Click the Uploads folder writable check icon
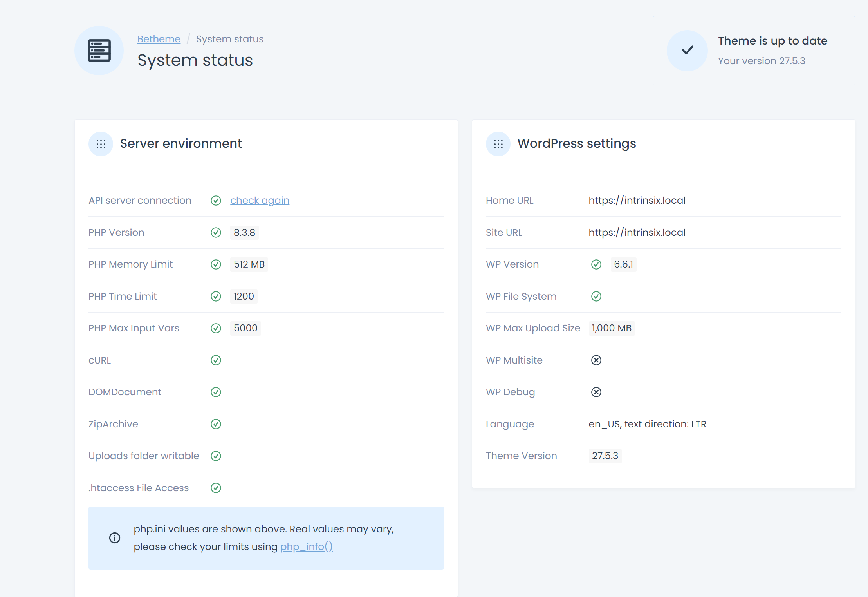Screen dimensions: 868x597 click(x=216, y=456)
